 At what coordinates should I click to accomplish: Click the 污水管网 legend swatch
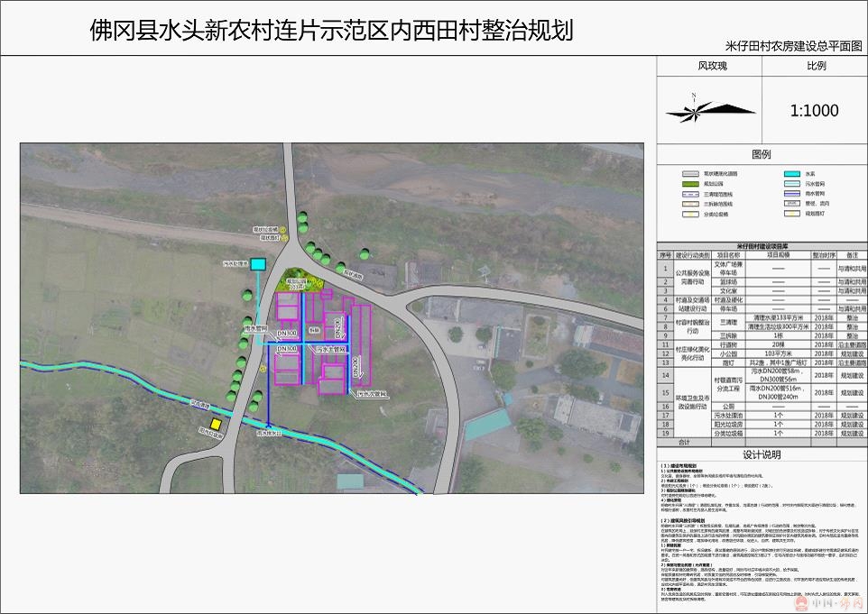(790, 183)
